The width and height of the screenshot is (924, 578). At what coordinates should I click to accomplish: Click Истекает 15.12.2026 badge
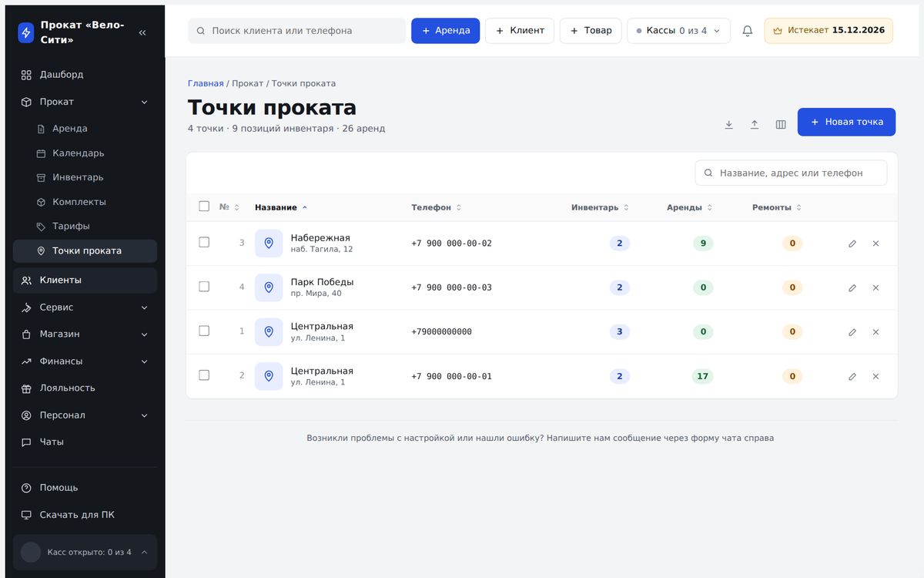(x=829, y=31)
